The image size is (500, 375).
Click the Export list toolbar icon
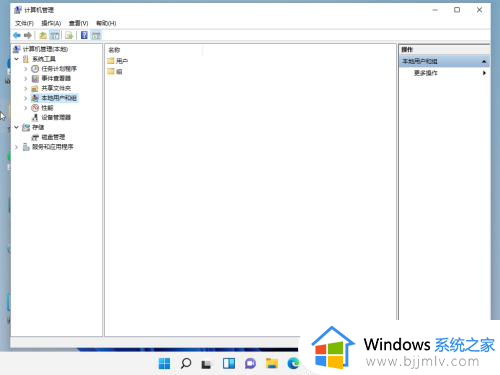(69, 35)
